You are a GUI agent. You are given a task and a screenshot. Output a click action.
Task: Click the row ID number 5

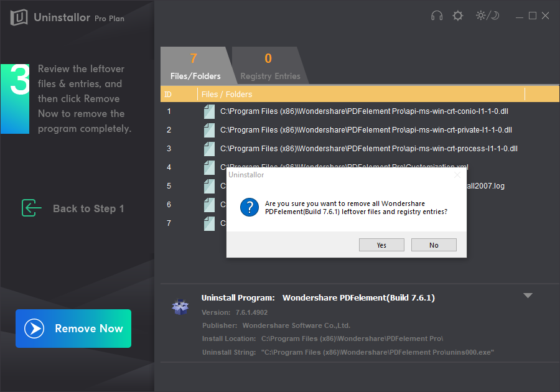tap(169, 186)
